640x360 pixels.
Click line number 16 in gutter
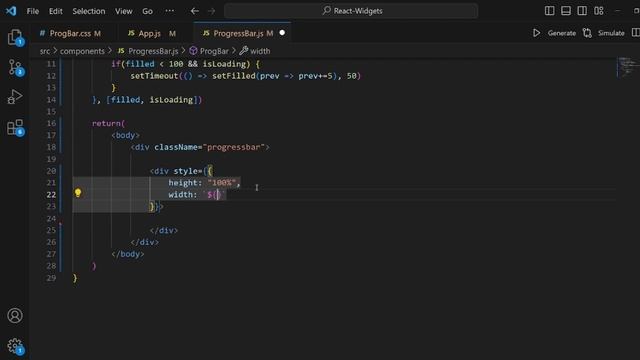coord(51,123)
